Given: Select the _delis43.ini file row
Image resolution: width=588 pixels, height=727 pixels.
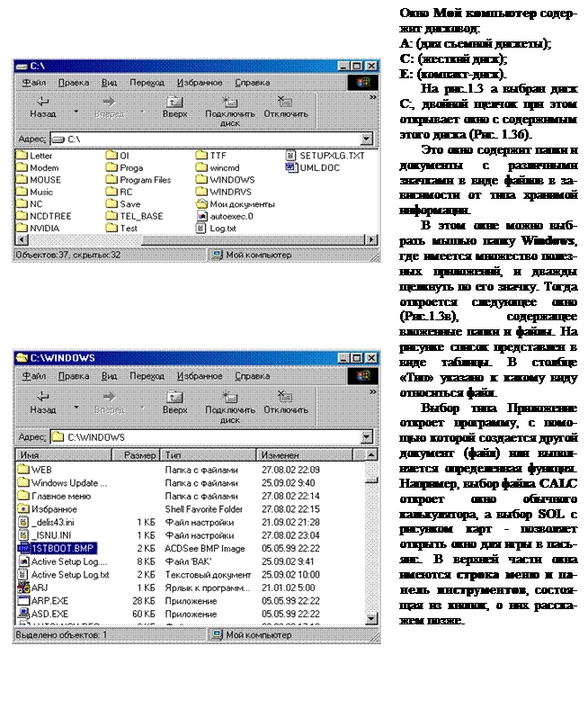Looking at the screenshot, I should point(190,522).
